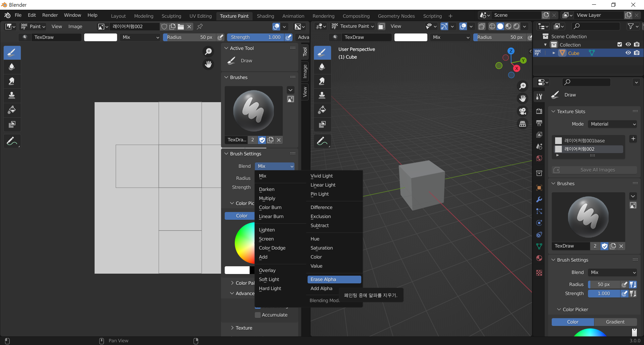
Task: Open the texture slot Mode Material dropdown
Action: click(612, 124)
